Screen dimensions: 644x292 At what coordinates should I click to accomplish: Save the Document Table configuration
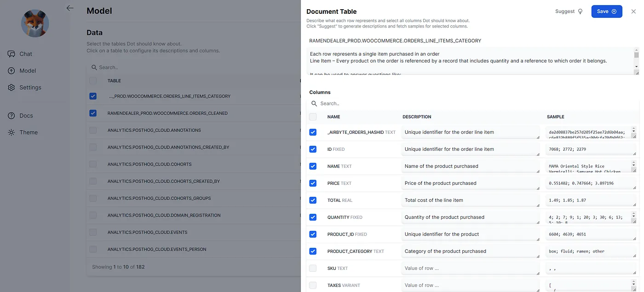coord(606,11)
